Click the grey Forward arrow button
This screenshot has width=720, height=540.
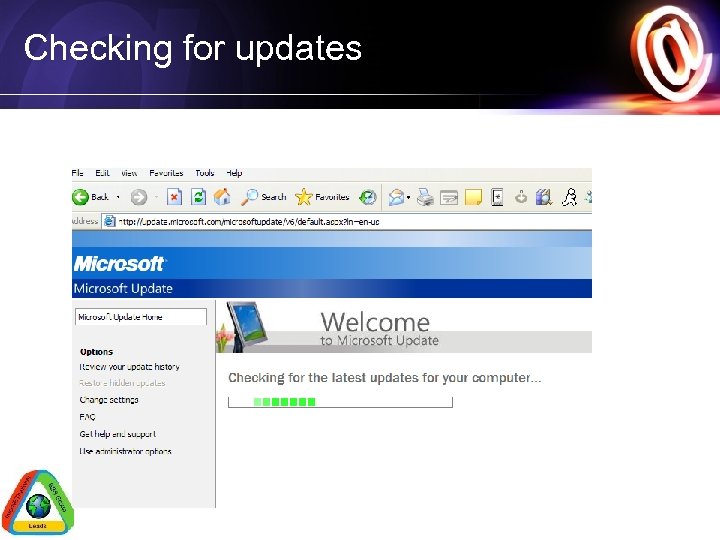point(139,197)
